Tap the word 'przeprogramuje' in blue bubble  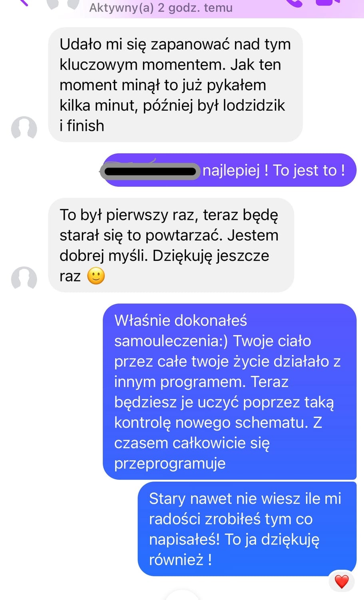click(x=170, y=464)
